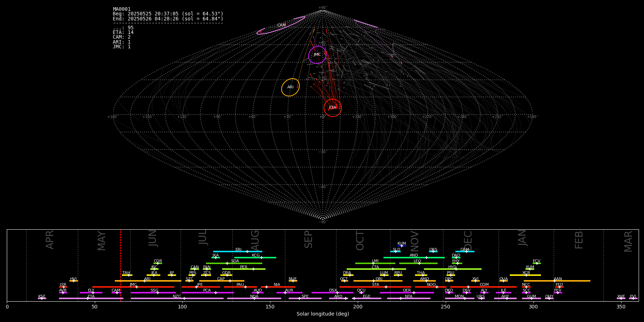Click the red COM shower bar

click(484, 287)
